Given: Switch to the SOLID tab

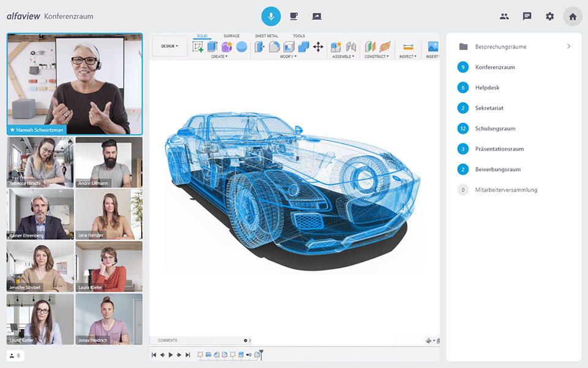Looking at the screenshot, I should [202, 36].
